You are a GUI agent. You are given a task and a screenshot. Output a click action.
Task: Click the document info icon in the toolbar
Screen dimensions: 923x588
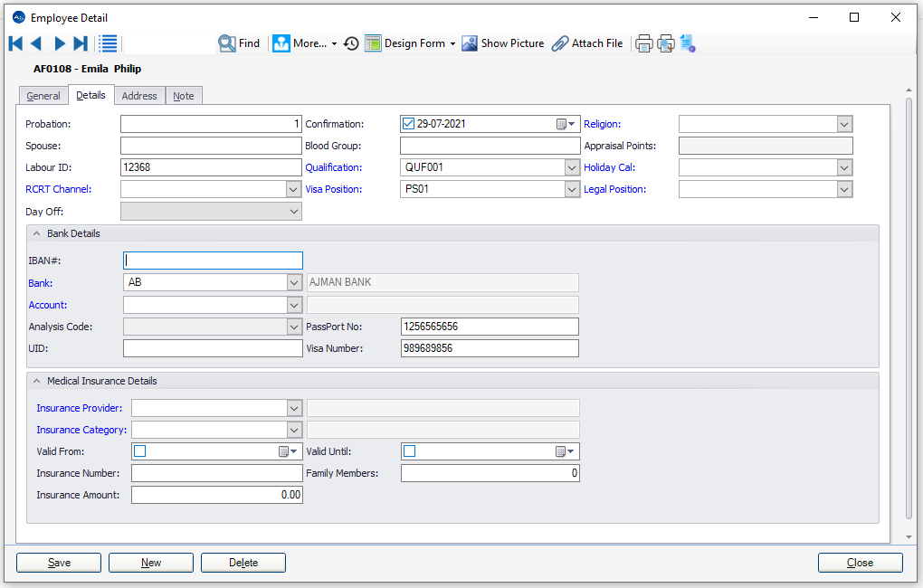[x=688, y=43]
